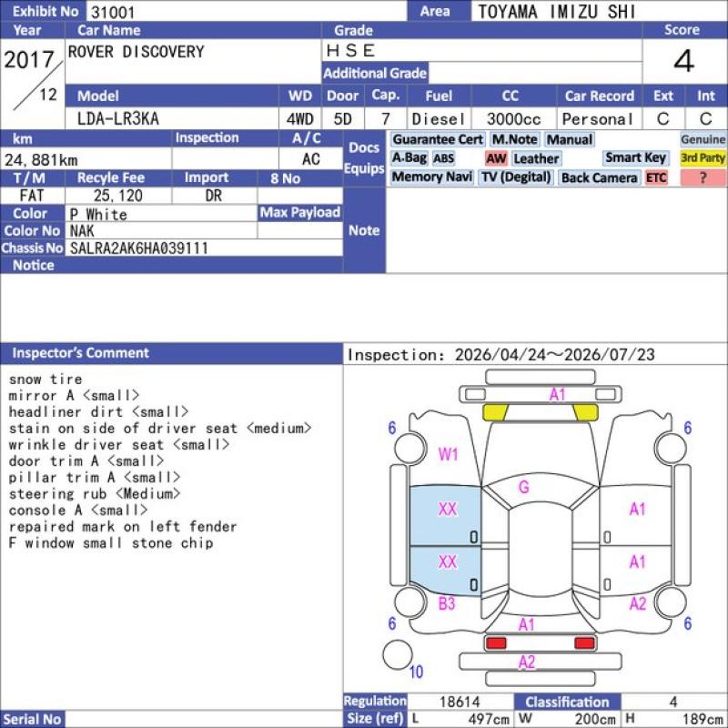Image resolution: width=728 pixels, height=728 pixels.
Task: Select the B3 rear quarter panel mark
Action: (x=447, y=603)
